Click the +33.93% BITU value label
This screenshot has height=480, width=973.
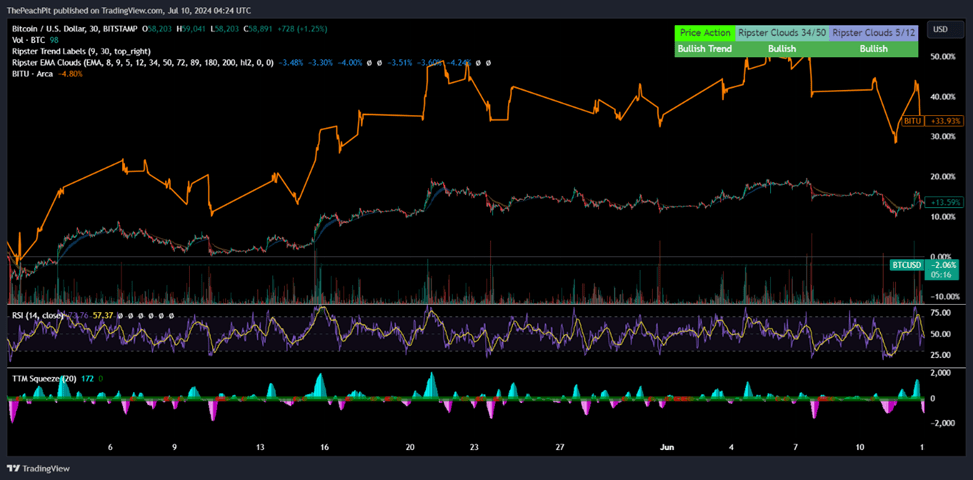[945, 120]
